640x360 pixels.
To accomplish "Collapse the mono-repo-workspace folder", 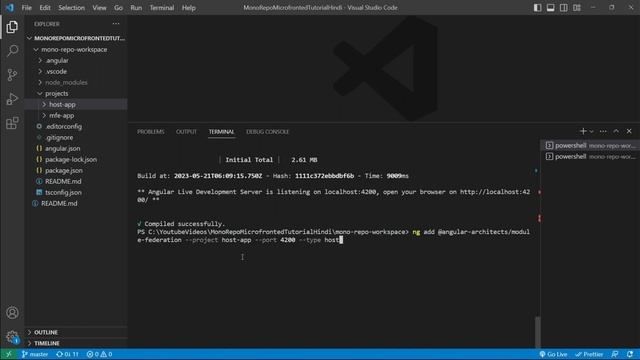I will coord(76,49).
